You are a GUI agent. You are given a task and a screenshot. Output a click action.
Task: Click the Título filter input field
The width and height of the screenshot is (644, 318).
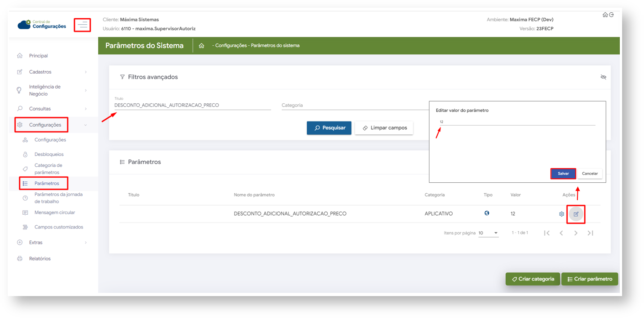click(192, 105)
